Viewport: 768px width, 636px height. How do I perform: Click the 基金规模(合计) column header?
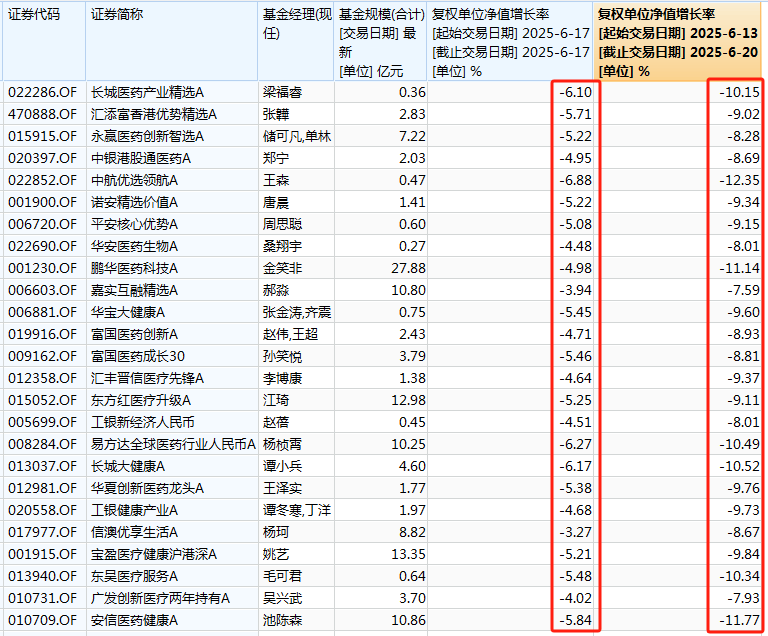pos(381,42)
